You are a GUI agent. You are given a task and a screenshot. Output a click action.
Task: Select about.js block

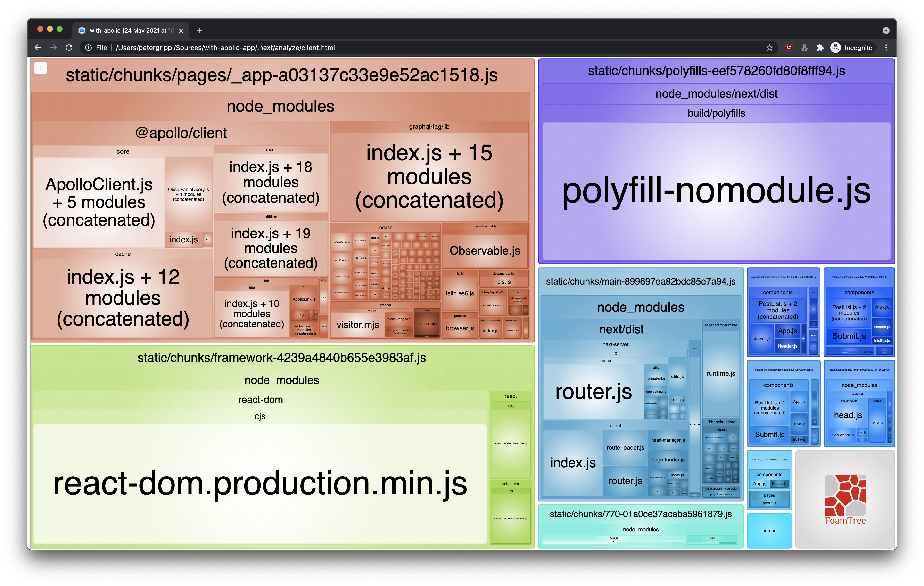pos(769,503)
